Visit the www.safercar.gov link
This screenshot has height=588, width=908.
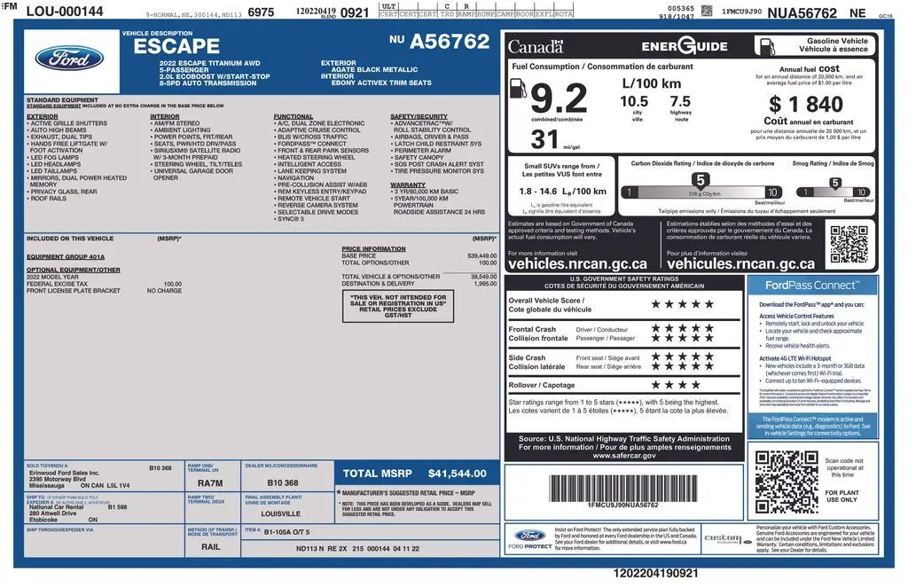(624, 456)
